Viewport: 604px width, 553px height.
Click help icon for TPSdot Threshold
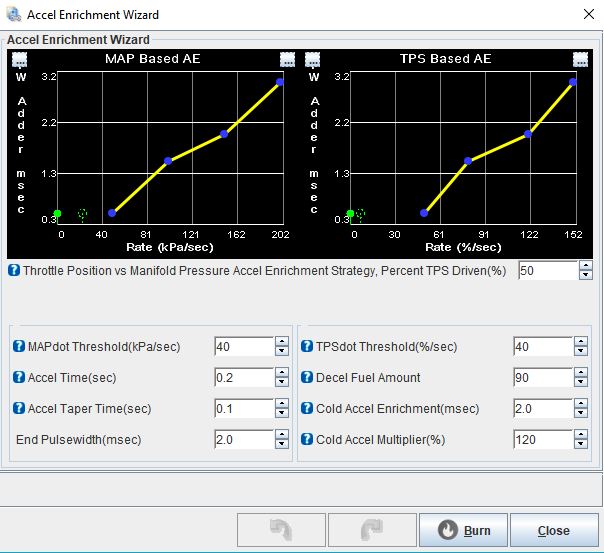pyautogui.click(x=307, y=347)
